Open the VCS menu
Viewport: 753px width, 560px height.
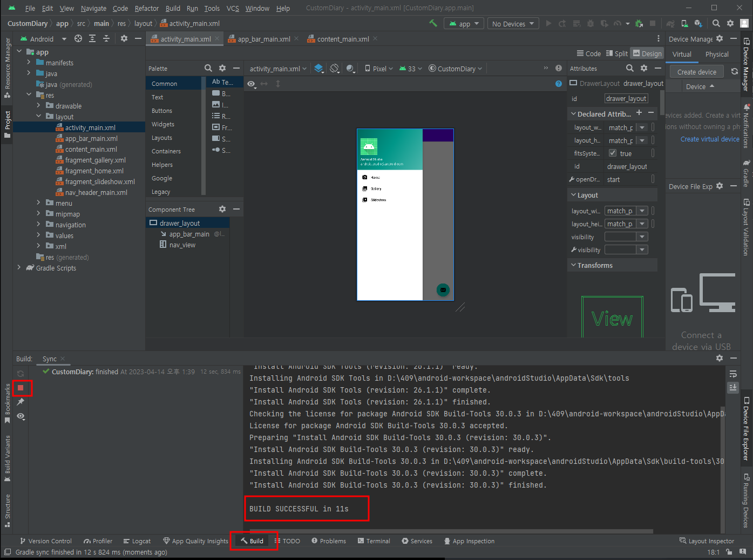coord(233,8)
